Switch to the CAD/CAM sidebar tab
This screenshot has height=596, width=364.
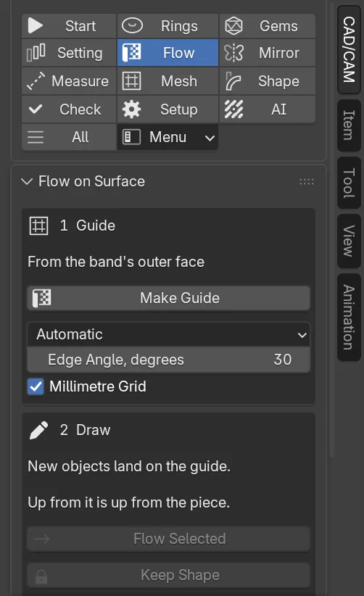tap(349, 49)
